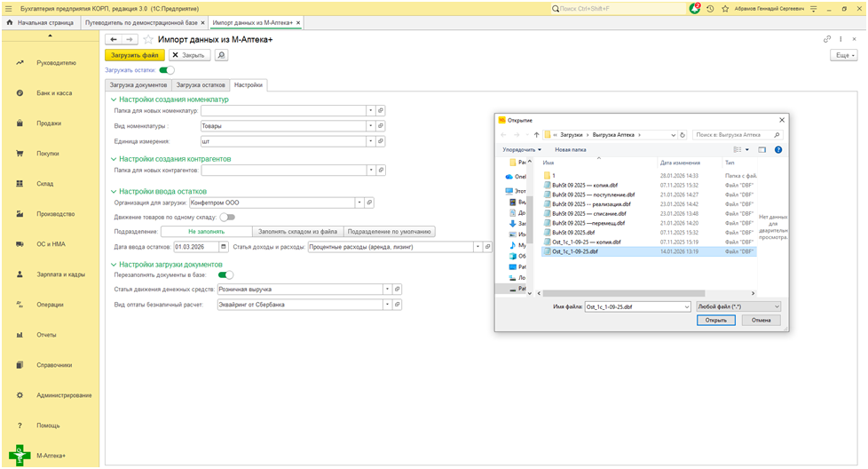Screen dimensions: 868x469
Task: Click the help icon in file dialog
Action: [777, 149]
